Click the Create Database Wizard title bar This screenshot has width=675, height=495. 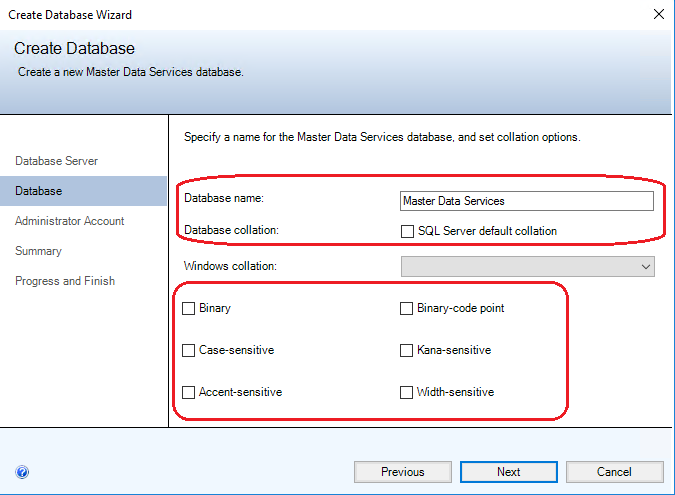300,15
